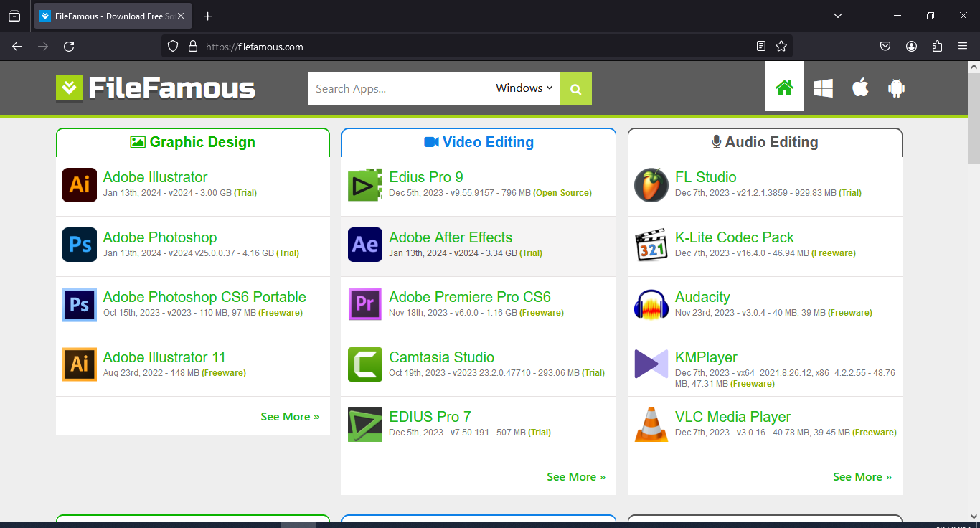Click See More under Video Editing
Image resolution: width=980 pixels, height=528 pixels.
click(576, 477)
